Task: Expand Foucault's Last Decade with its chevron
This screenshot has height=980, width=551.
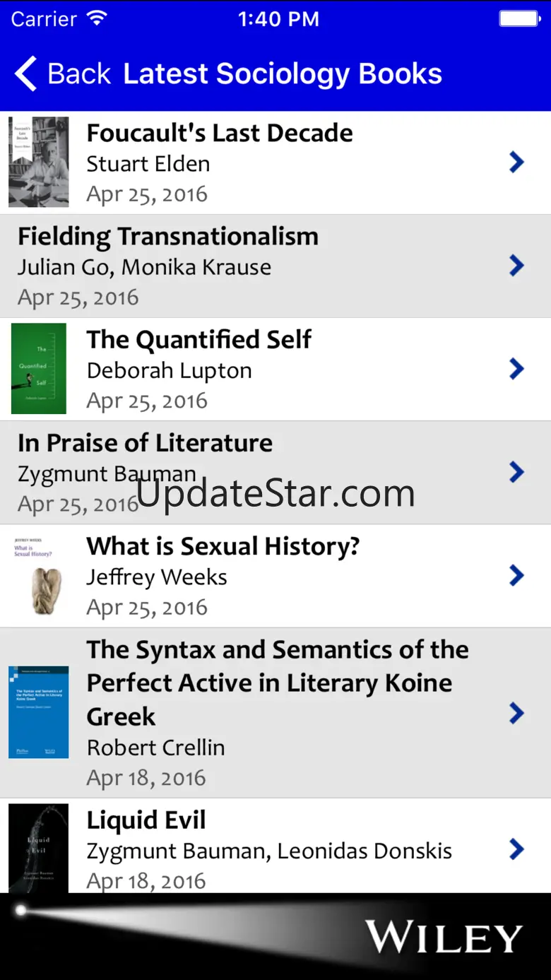Action: tap(516, 163)
